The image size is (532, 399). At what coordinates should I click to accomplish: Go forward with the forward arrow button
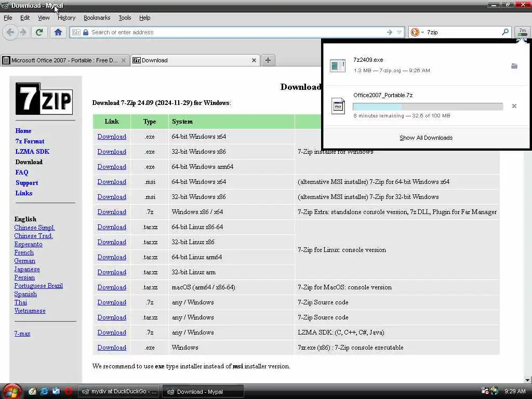click(x=23, y=32)
